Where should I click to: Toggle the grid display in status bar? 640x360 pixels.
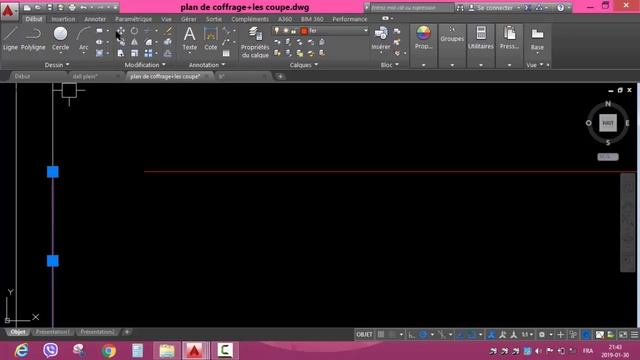[x=381, y=335]
